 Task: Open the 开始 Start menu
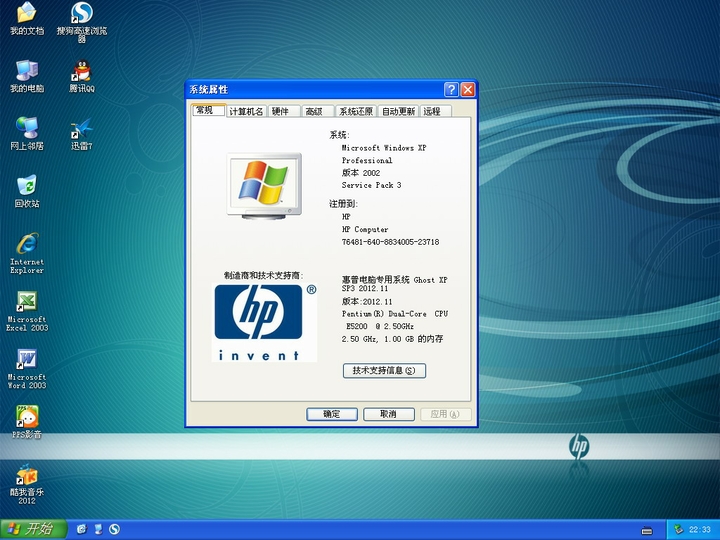point(31,529)
